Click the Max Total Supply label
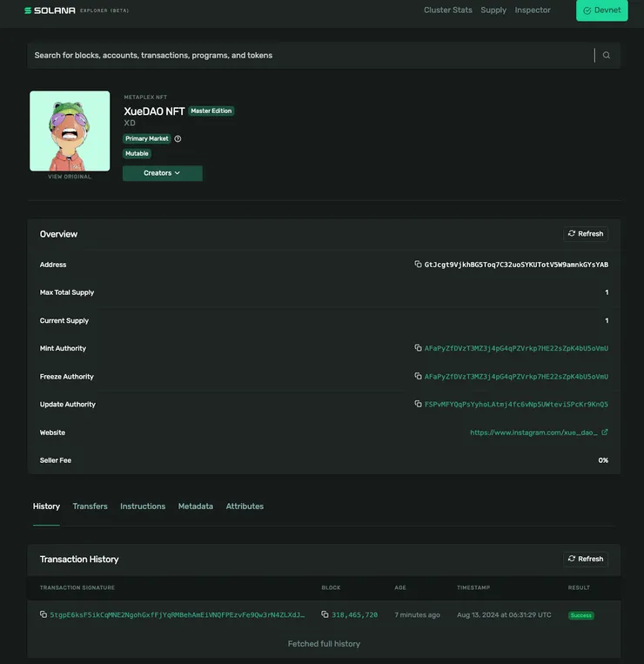Image resolution: width=644 pixels, height=664 pixels. (x=67, y=292)
